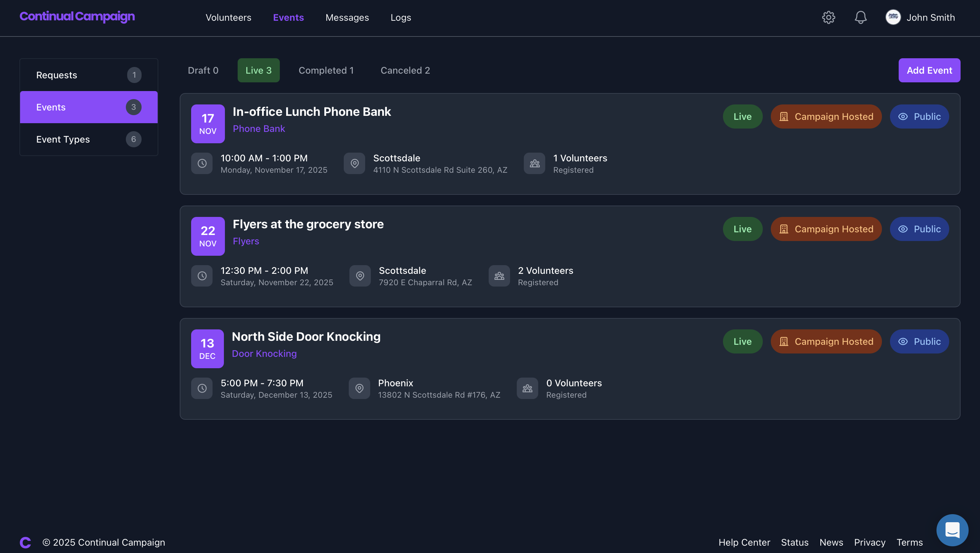Screen dimensions: 980x553
Task: Open the Volunteers section
Action: [228, 17]
